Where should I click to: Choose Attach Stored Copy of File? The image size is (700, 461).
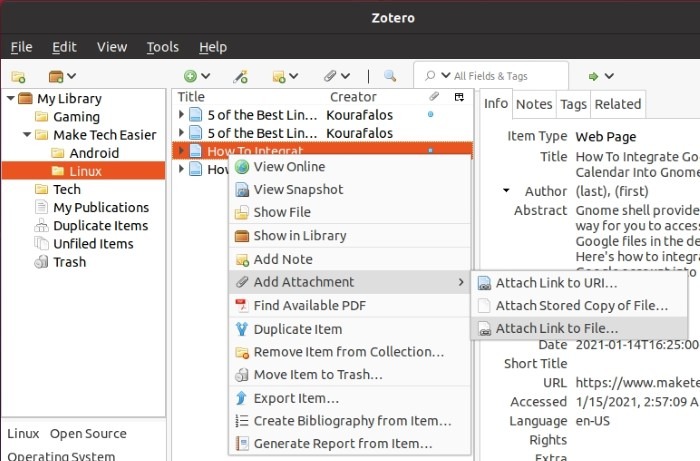point(579,306)
